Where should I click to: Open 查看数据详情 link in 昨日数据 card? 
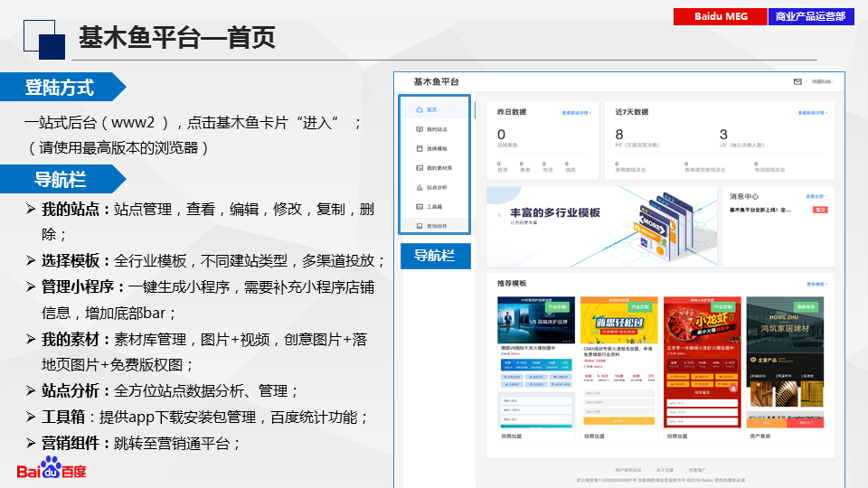(x=576, y=113)
